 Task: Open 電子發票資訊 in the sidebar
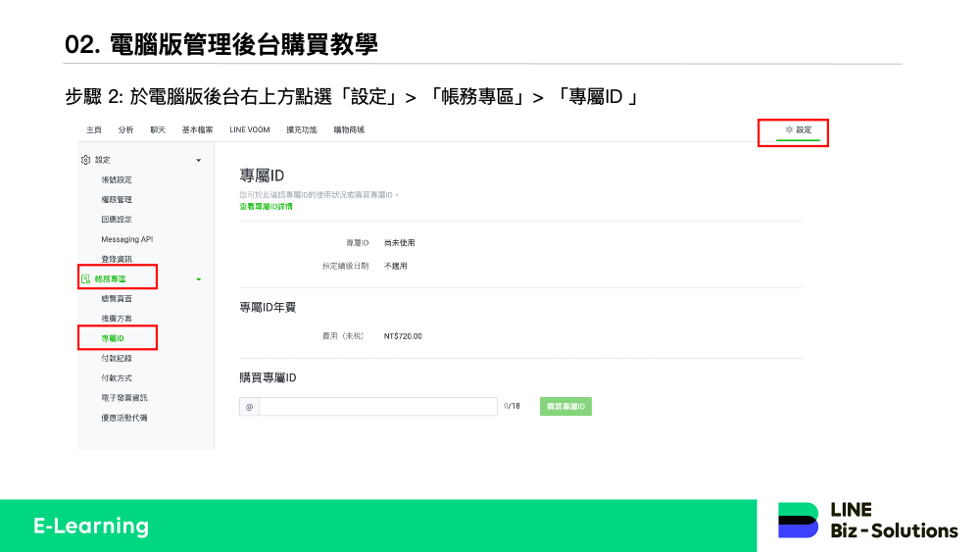123,398
